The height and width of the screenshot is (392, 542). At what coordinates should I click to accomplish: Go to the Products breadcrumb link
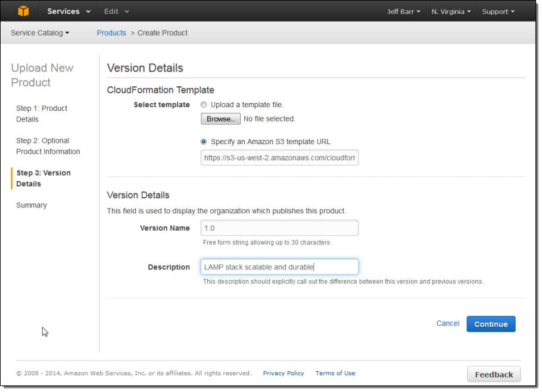click(111, 33)
